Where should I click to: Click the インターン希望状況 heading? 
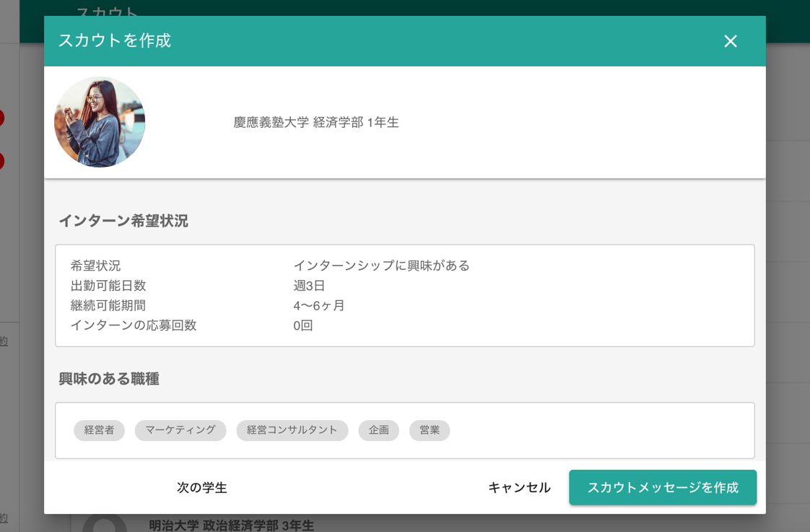[123, 221]
